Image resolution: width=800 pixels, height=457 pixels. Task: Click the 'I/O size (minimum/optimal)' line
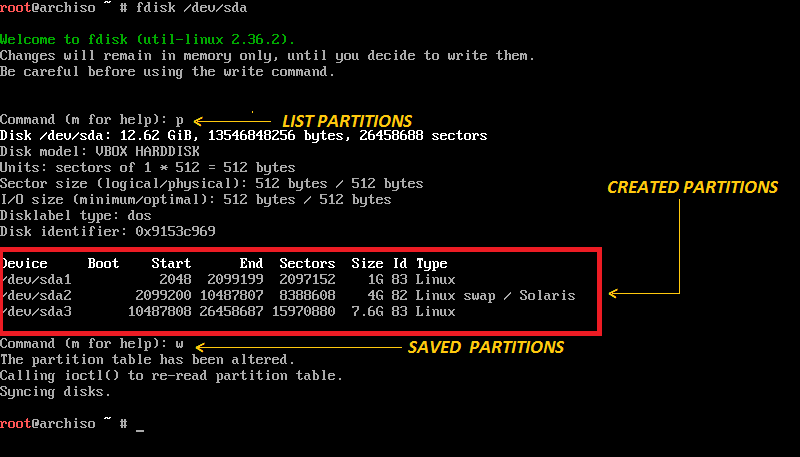point(195,199)
